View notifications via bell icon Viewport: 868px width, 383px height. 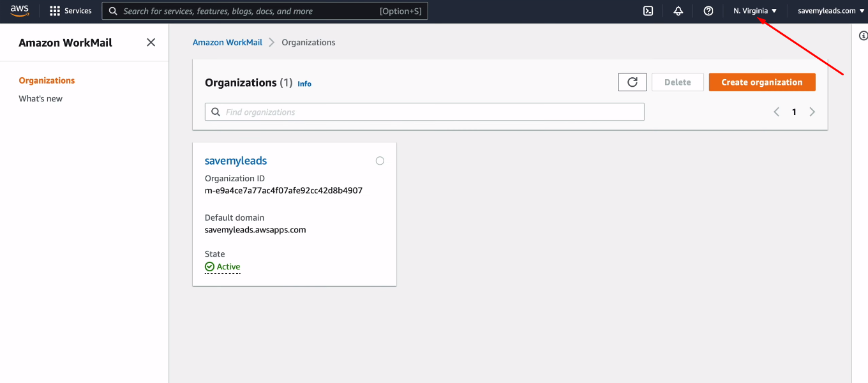(678, 11)
